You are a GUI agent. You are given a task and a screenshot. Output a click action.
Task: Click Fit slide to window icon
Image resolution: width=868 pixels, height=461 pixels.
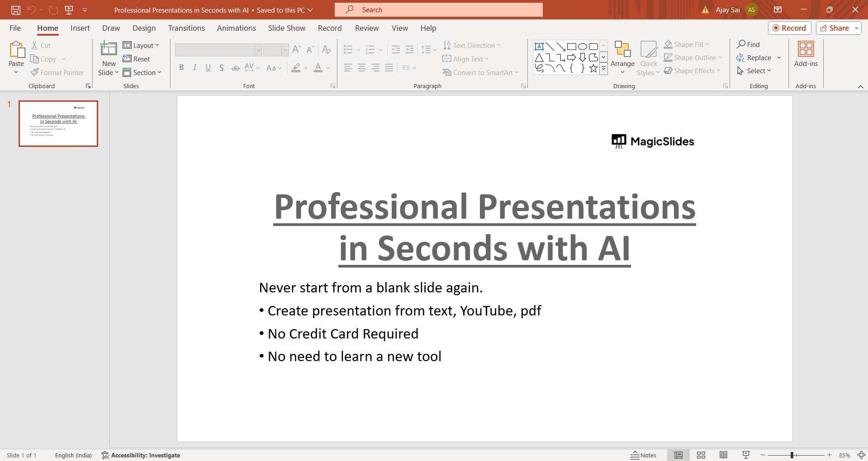coord(861,455)
